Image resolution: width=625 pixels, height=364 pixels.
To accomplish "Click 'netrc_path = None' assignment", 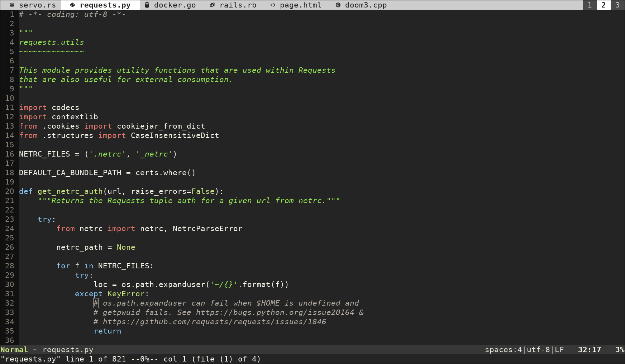I will 96,247.
